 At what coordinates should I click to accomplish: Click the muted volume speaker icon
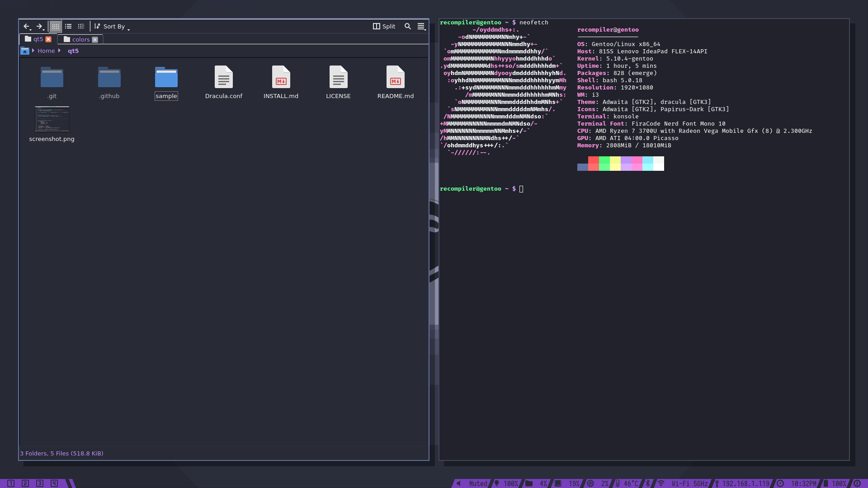click(x=458, y=483)
